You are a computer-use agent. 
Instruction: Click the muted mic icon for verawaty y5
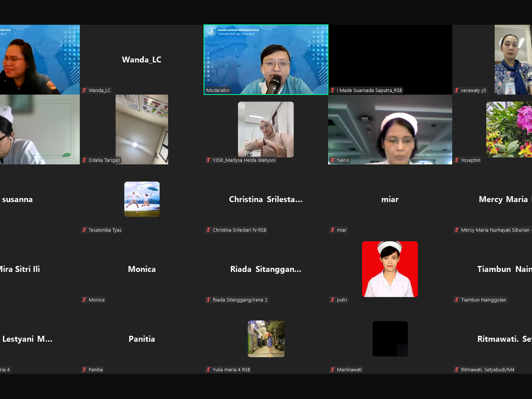coord(457,90)
